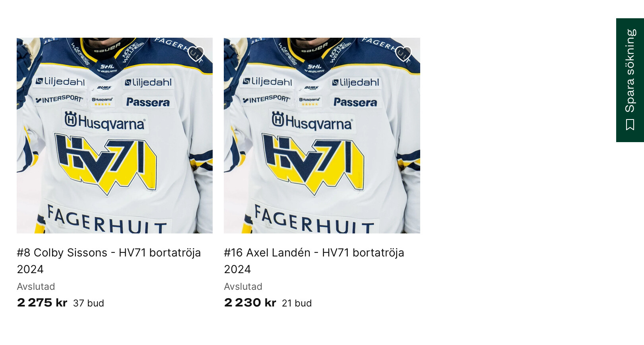Open the #8 Colby Sissons jersey photo
The height and width of the screenshot is (345, 644).
(114, 135)
